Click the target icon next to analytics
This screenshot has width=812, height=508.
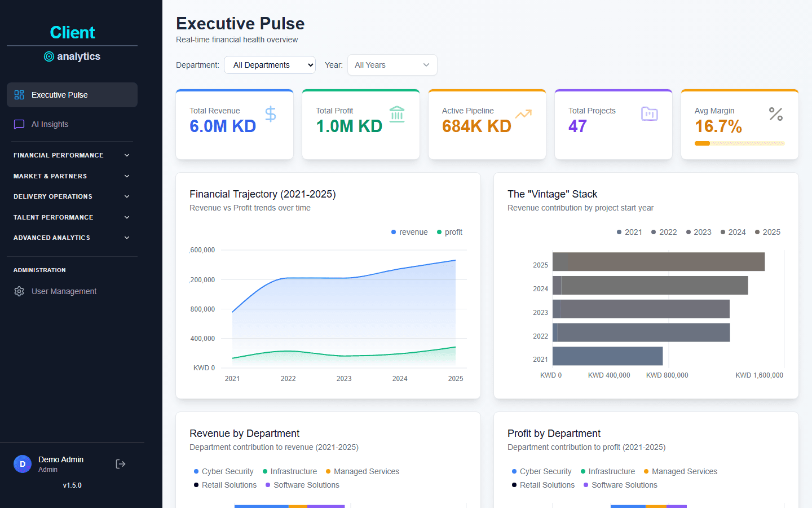(49, 56)
